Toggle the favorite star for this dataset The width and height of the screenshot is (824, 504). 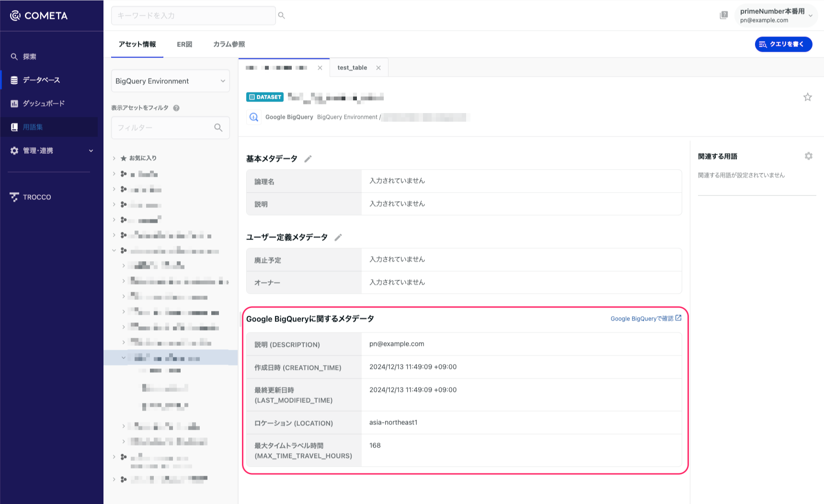coord(808,97)
